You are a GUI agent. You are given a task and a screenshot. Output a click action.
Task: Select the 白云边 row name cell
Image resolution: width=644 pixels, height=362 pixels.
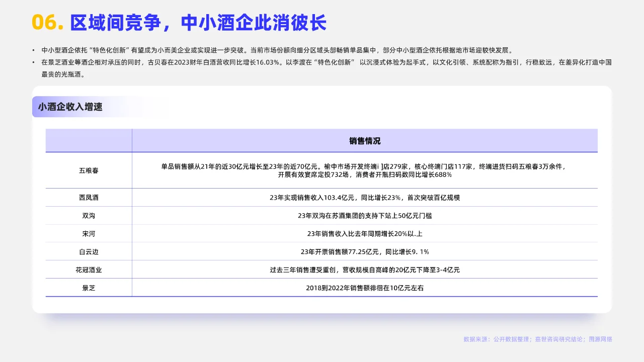coord(89,251)
